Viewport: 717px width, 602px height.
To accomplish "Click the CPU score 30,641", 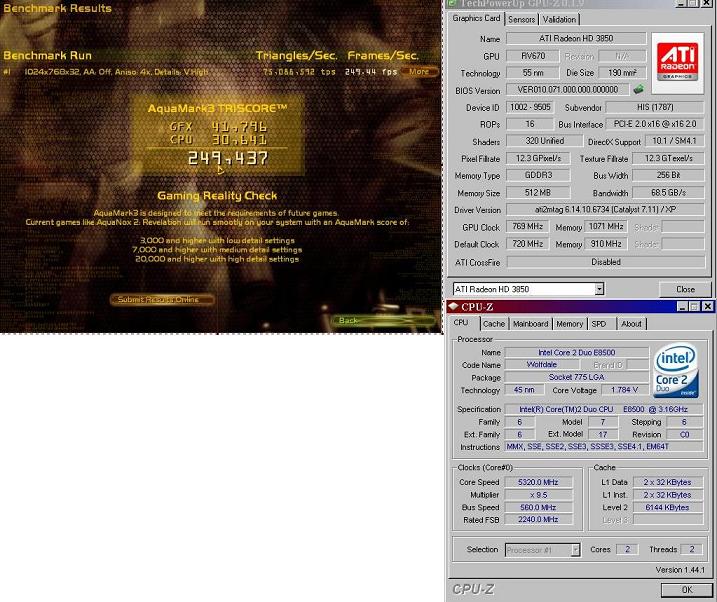I will click(239, 139).
